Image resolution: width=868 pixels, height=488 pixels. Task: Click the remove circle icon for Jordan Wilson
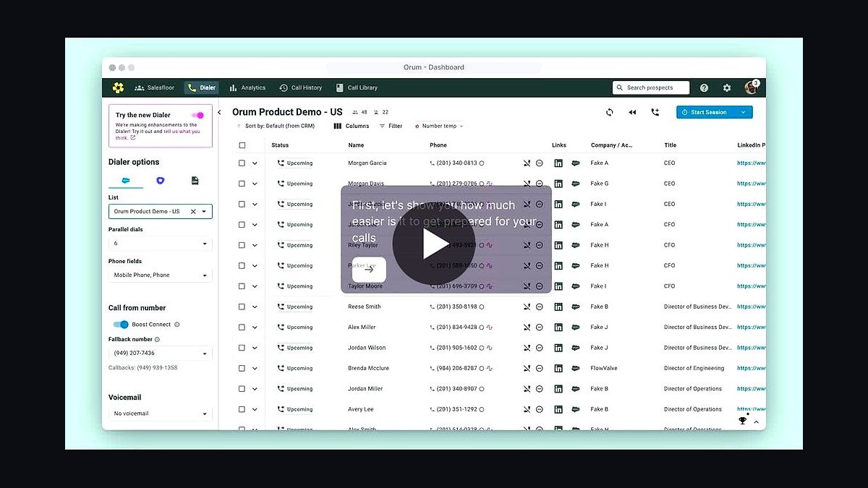pyautogui.click(x=540, y=348)
